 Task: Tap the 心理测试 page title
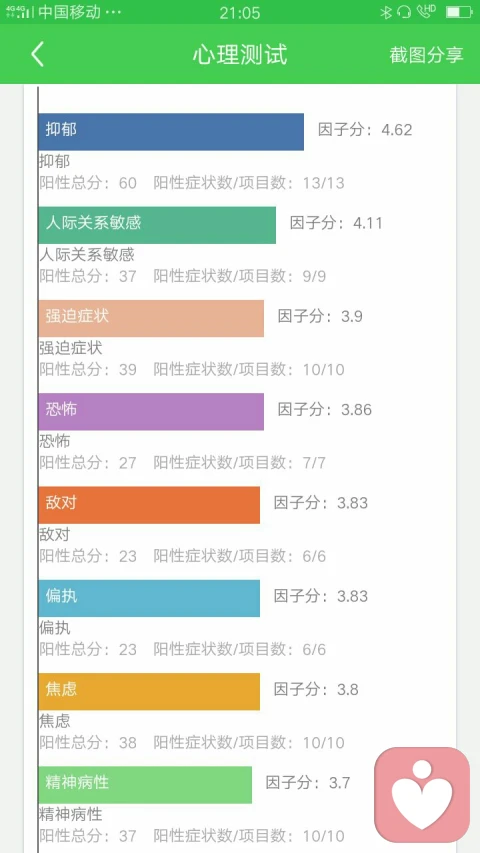coord(239,55)
